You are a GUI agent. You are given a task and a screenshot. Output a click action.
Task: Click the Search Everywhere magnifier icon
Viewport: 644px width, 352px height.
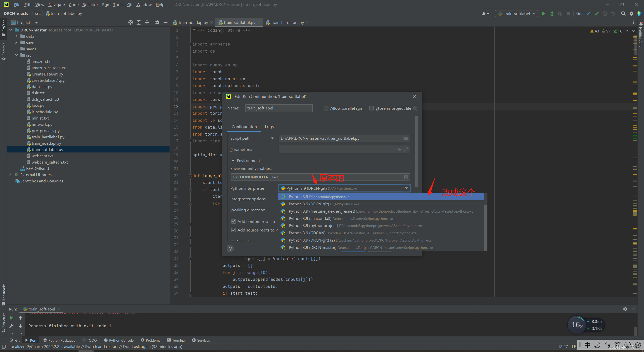click(x=623, y=14)
